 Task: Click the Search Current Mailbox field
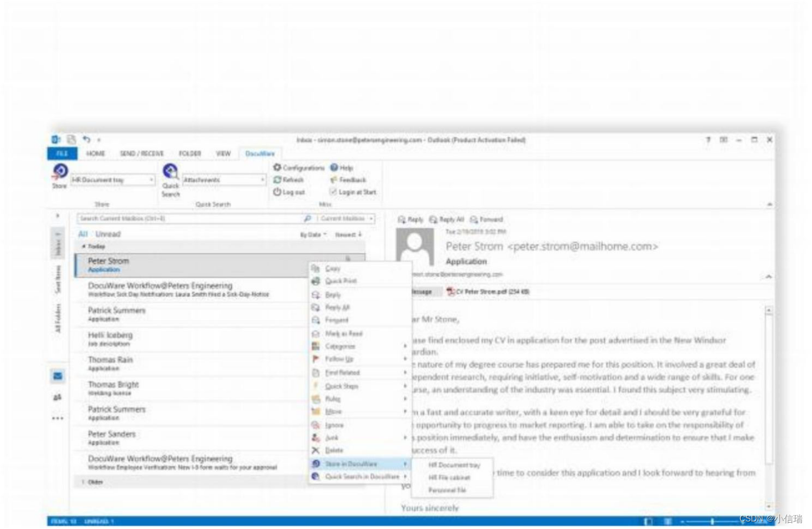click(189, 219)
